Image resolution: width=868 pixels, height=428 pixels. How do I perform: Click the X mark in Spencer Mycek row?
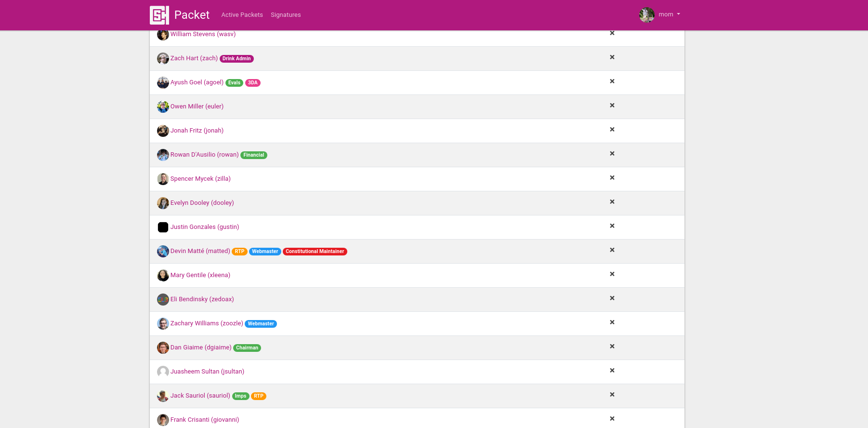pos(612,178)
